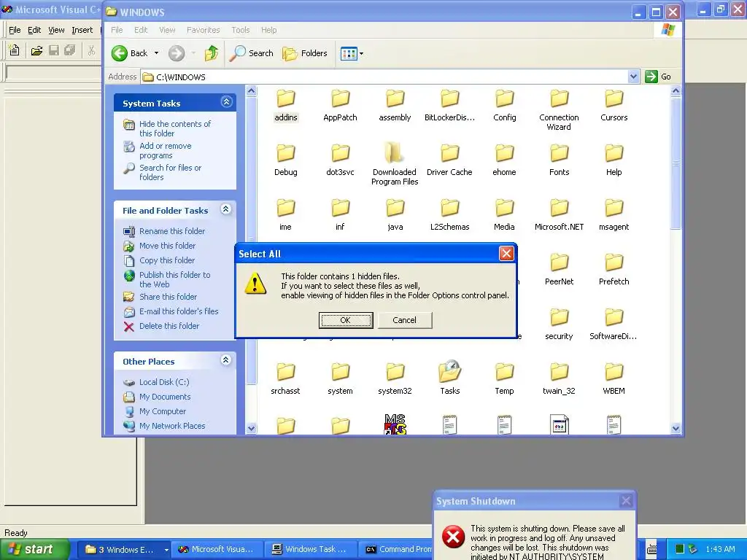
Task: Select the assembly folder icon
Action: [395, 99]
